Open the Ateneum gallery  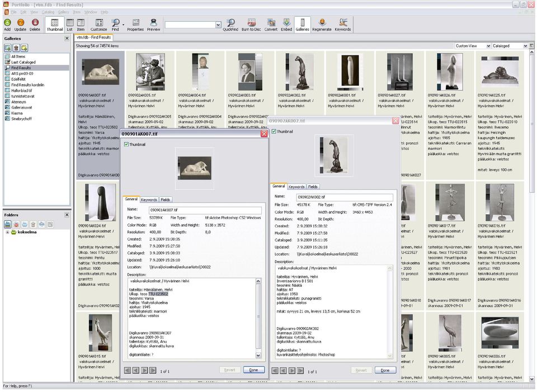[x=18, y=102]
